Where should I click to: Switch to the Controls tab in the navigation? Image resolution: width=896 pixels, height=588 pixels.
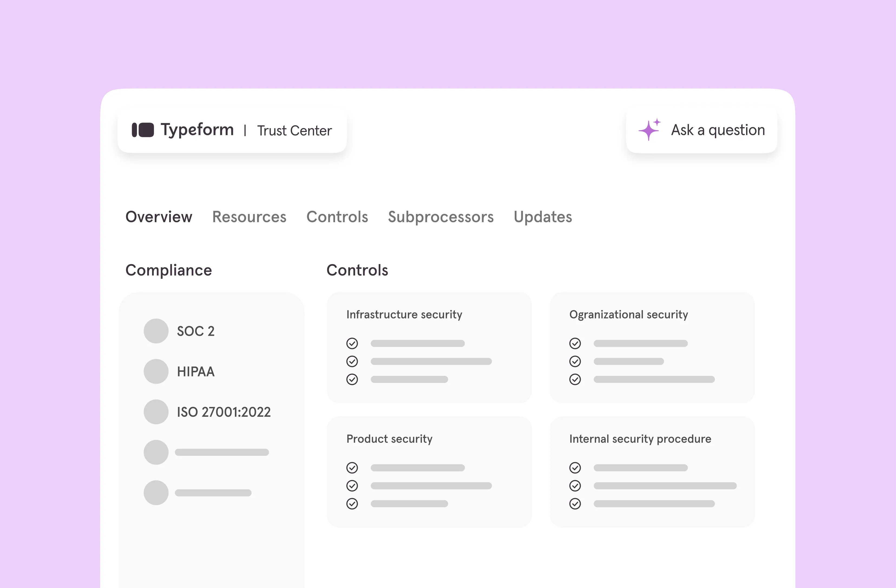[x=337, y=217]
